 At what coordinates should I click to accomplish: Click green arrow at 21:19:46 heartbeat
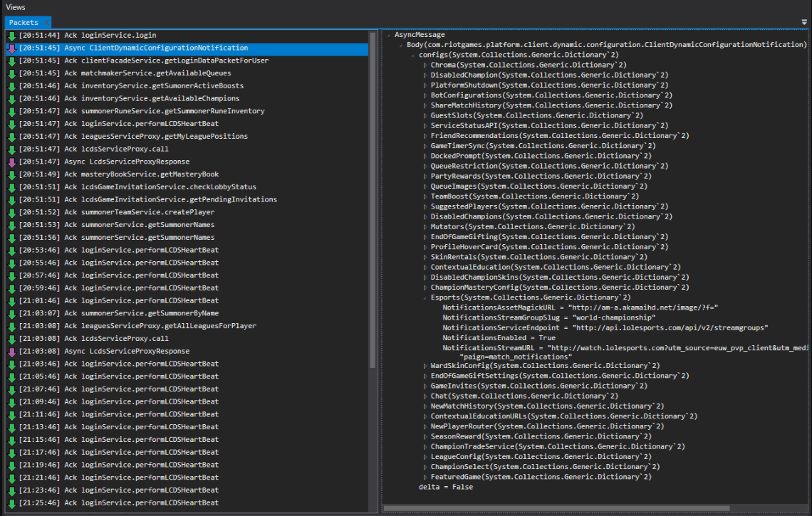click(12, 465)
